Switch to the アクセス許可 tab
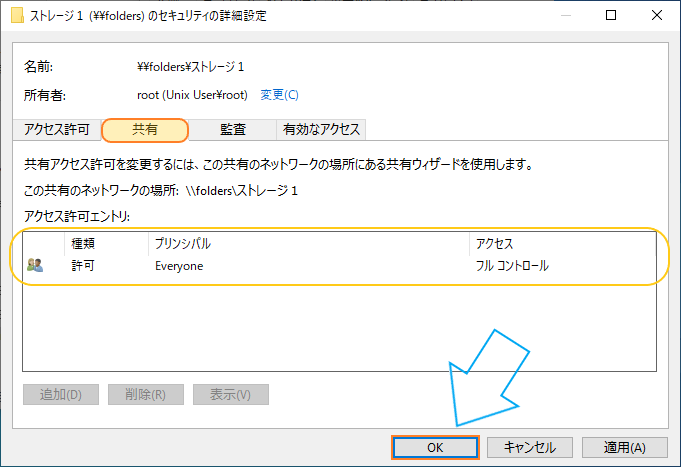Image resolution: width=681 pixels, height=467 pixels. 57,129
